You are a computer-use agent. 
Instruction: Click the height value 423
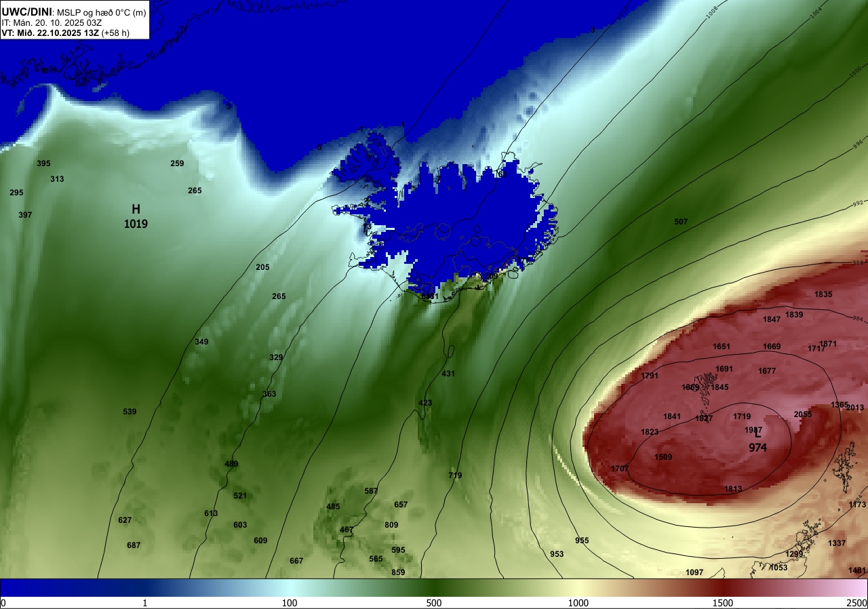click(425, 403)
